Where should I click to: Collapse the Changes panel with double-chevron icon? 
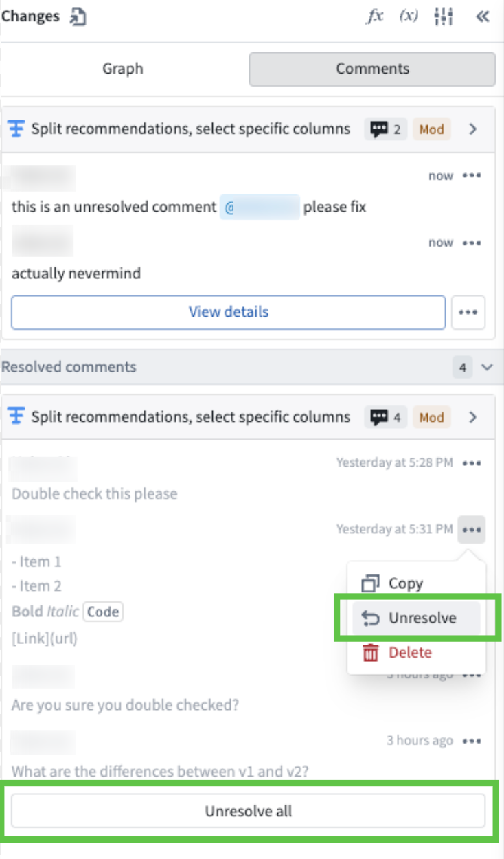coord(483,16)
